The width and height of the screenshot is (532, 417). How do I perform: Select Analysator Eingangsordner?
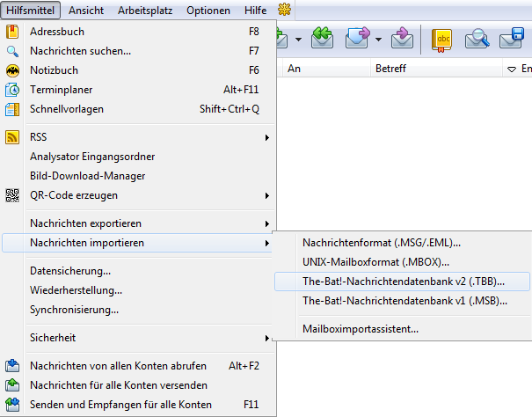pos(138,157)
